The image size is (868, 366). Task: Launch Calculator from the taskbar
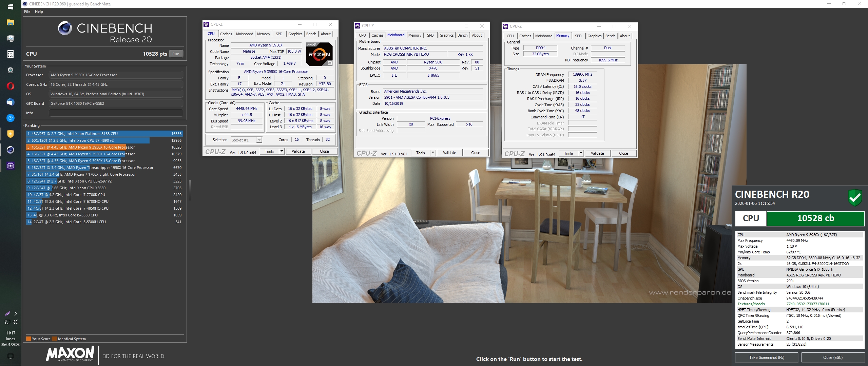coord(11,54)
